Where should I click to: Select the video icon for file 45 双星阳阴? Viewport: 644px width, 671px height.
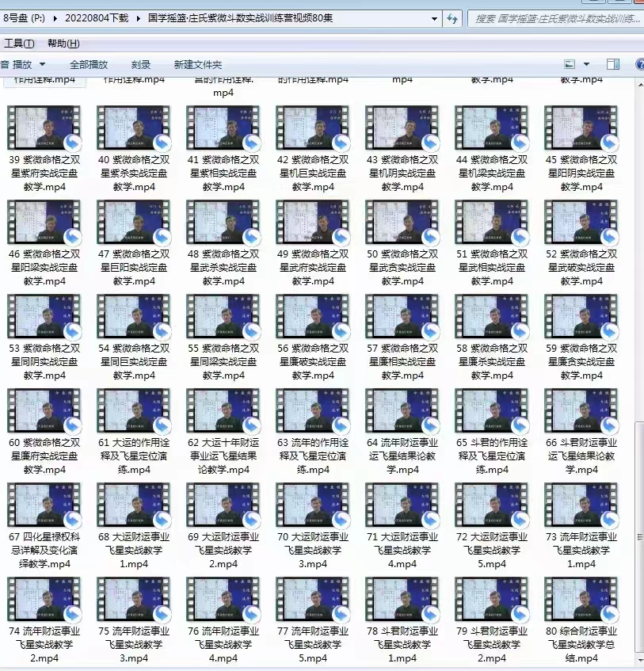(x=581, y=128)
